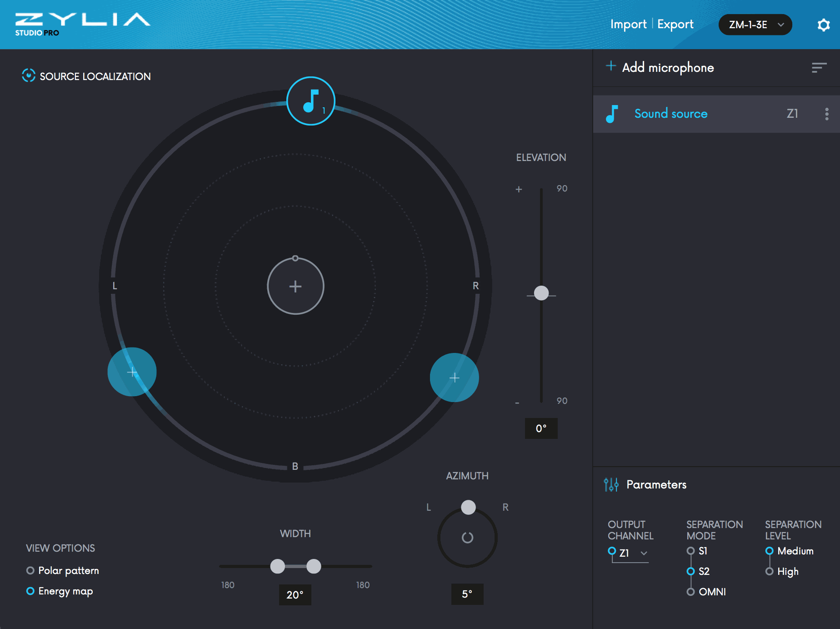
Task: Click the music note icon on the circle
Action: tap(310, 101)
